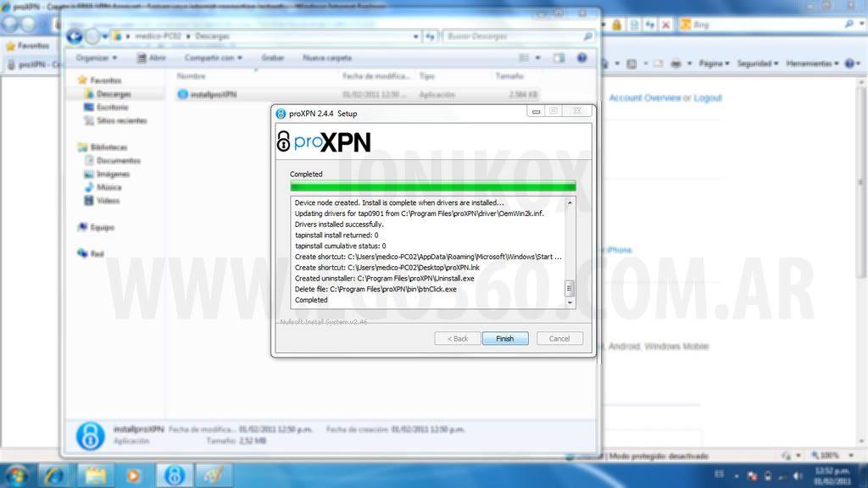Open the Explorer address bar history dropdown
Viewport: 868px width, 488px height.
pos(415,36)
